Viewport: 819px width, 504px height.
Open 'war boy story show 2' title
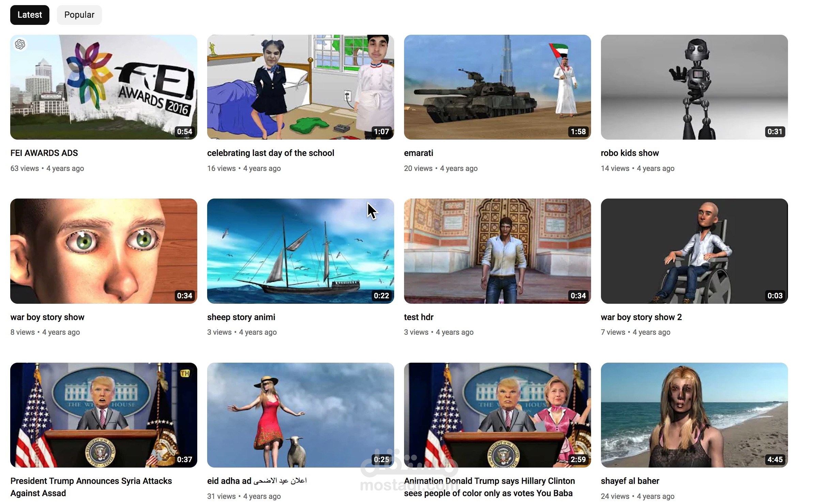point(641,317)
